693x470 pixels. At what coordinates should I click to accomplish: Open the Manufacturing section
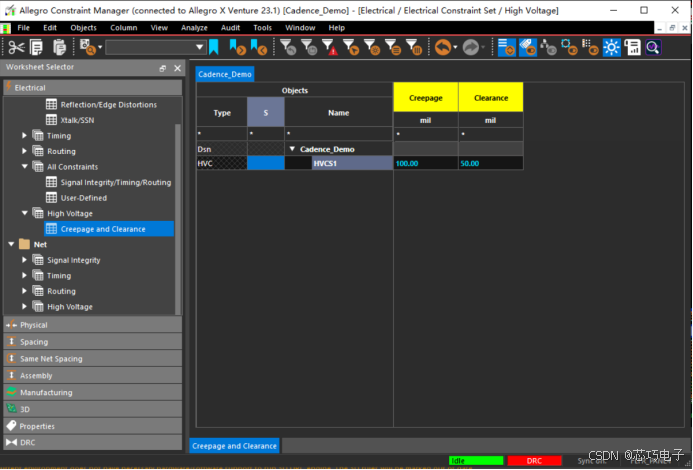(x=93, y=392)
